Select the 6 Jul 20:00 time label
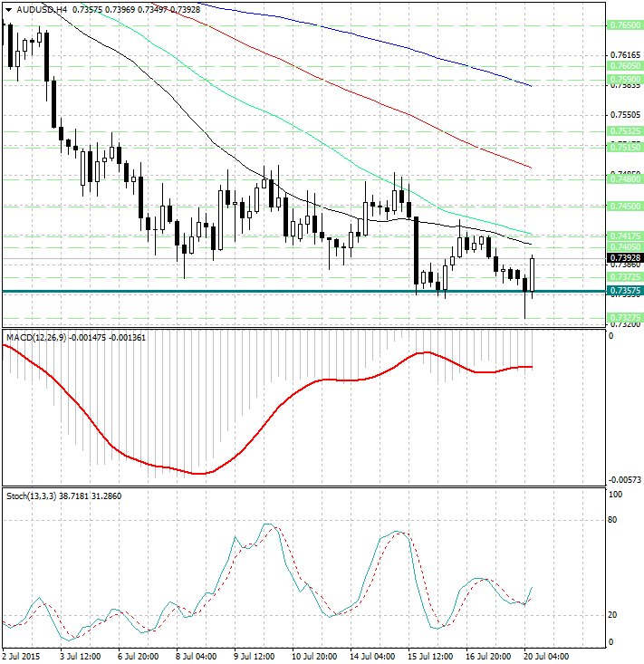This screenshot has width=644, height=664. pyautogui.click(x=138, y=657)
